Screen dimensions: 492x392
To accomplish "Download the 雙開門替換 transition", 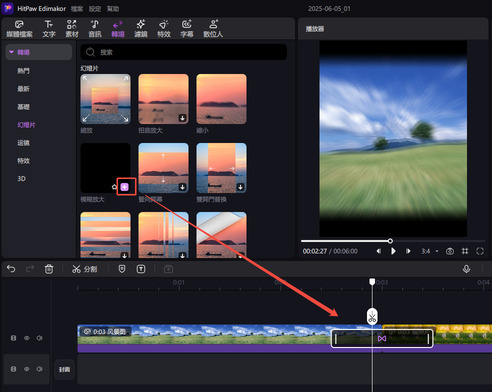I will 240,187.
